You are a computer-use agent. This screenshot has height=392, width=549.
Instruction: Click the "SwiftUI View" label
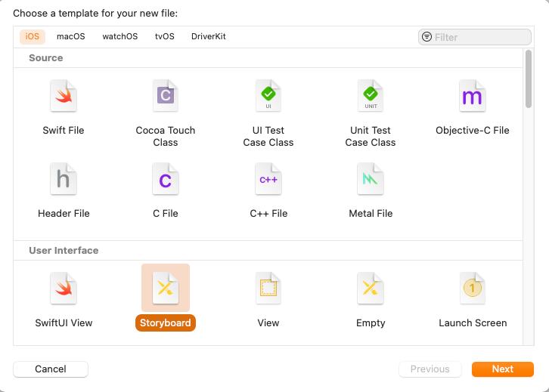click(x=64, y=323)
